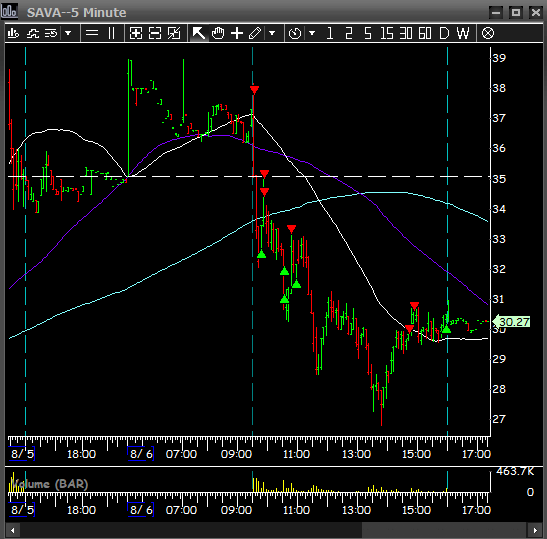Click the right scroll arrow of horizontal scrollbar
This screenshot has width=547, height=539.
pos(535,531)
